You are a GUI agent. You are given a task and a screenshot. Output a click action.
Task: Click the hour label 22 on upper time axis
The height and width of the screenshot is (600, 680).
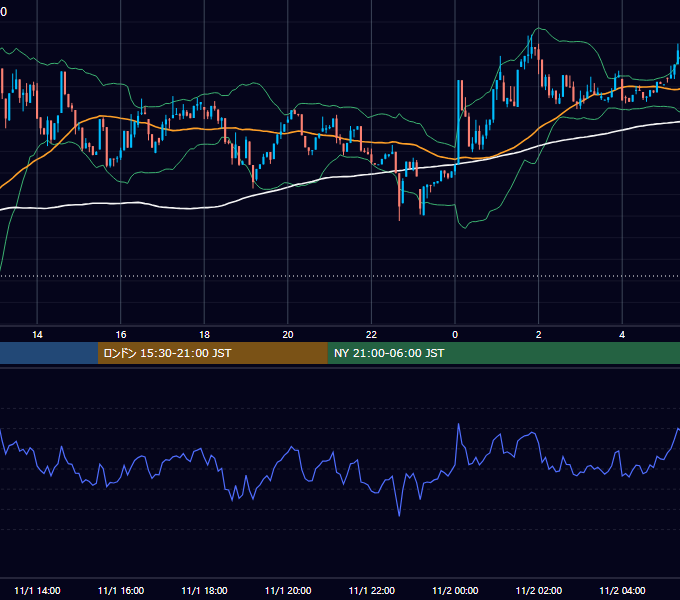(x=371, y=335)
